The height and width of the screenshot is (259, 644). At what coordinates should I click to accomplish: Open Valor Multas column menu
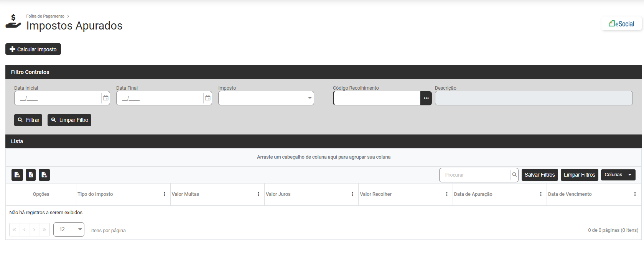pyautogui.click(x=259, y=194)
